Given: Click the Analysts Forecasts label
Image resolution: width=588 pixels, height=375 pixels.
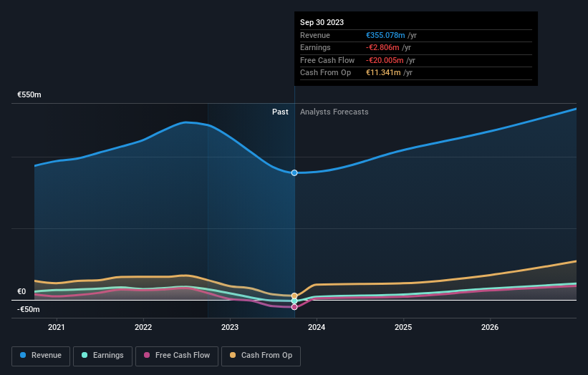Looking at the screenshot, I should tap(334, 112).
